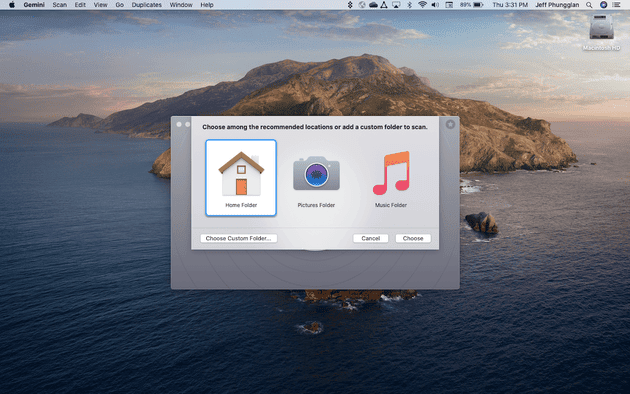Click the keyboard input menu icon
This screenshot has height=394, width=630.
(449, 5)
